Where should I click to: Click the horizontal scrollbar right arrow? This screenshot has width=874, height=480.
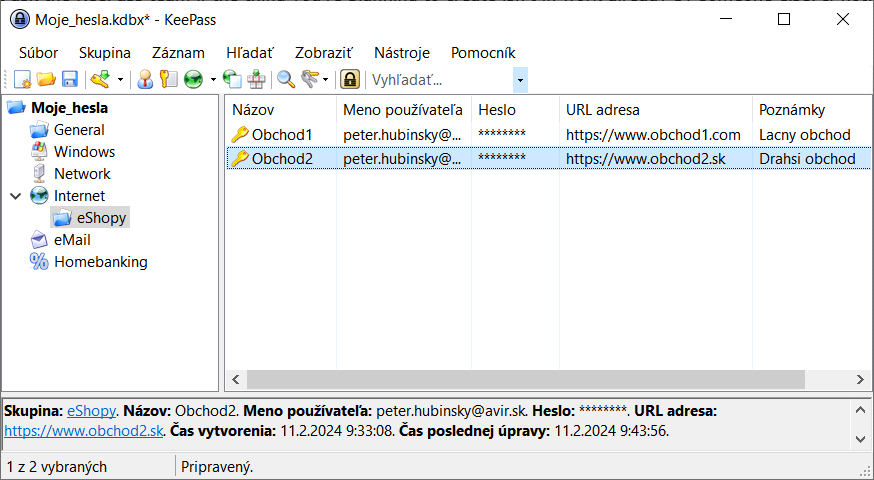pos(862,379)
